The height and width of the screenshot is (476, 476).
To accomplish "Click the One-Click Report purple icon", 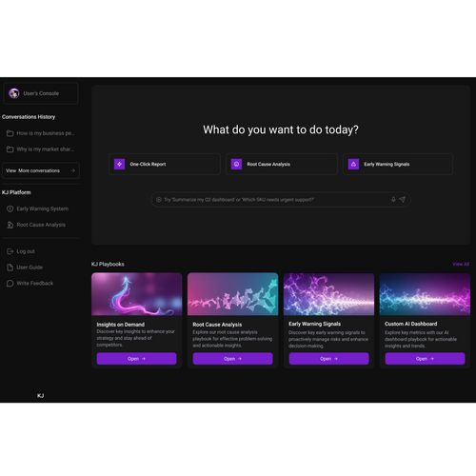I will [x=119, y=164].
